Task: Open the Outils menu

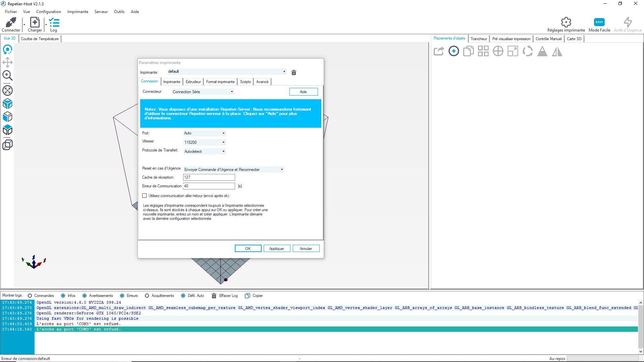Action: 119,12
